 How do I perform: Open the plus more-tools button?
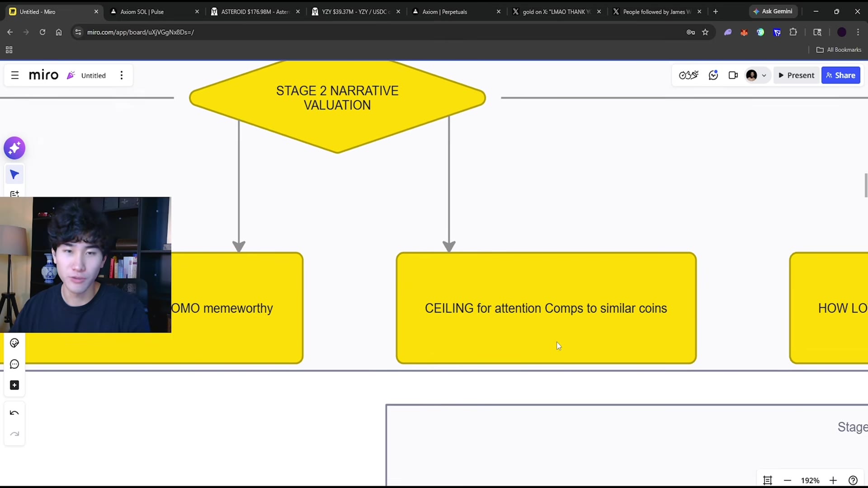(14, 385)
